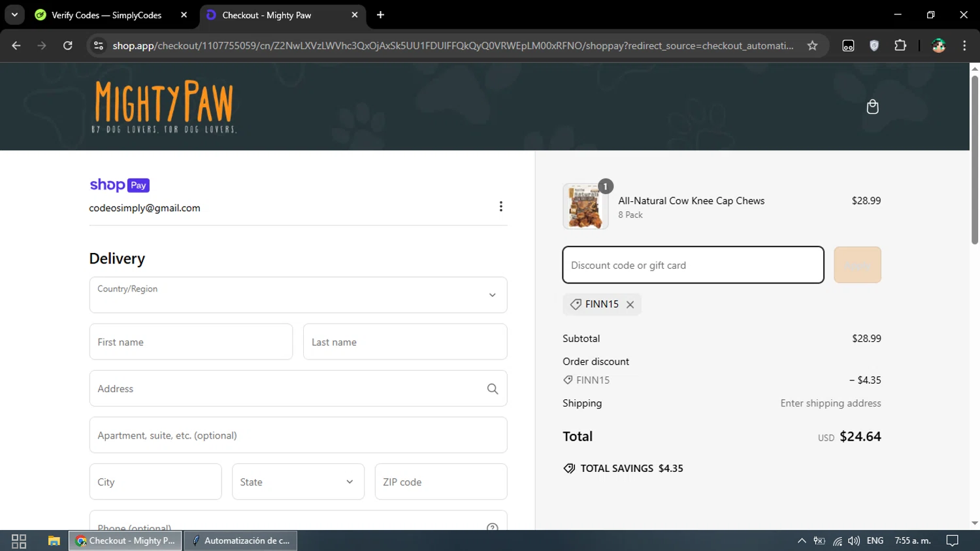
Task: Close the Checkout - Mighty Paw tab
Action: pos(355,15)
